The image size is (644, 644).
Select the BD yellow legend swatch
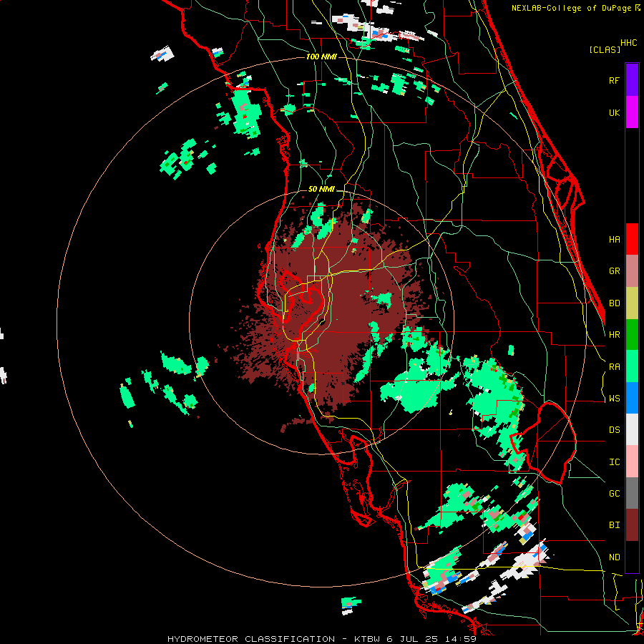pyautogui.click(x=632, y=303)
